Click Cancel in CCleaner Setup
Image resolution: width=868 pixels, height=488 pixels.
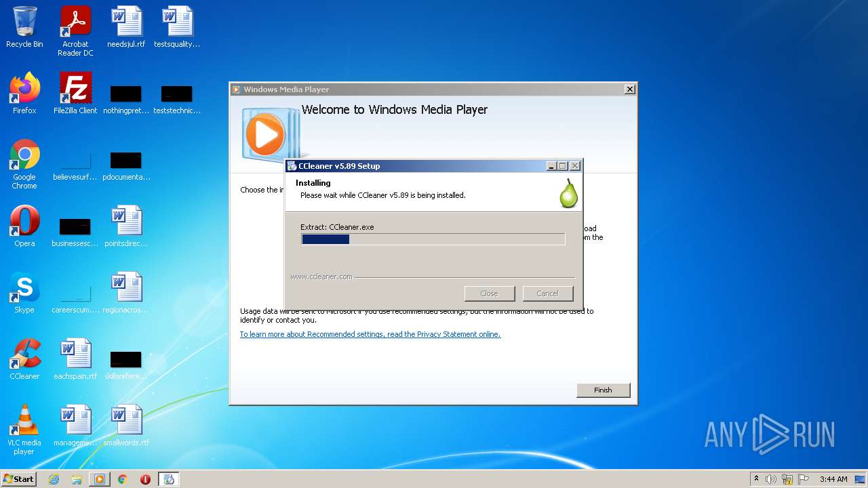pos(547,293)
